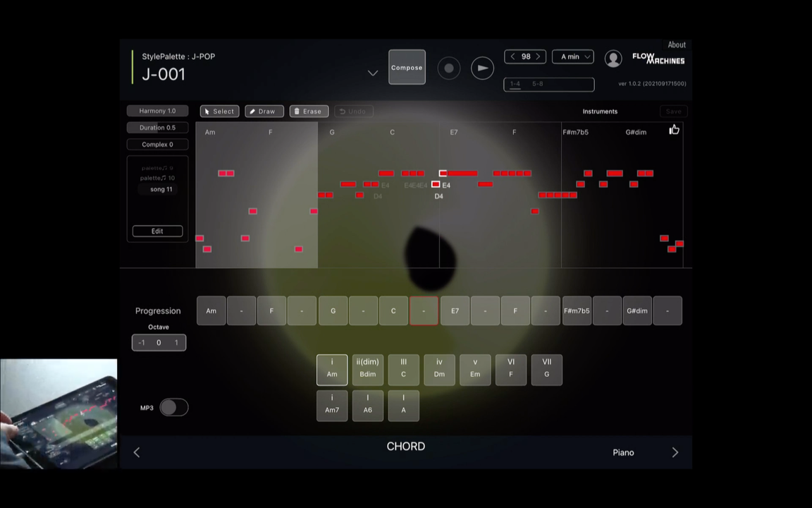Open the About menu
This screenshot has width=812, height=508.
[677, 44]
